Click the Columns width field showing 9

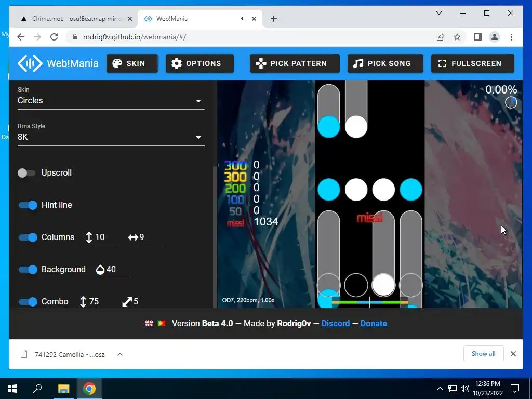tap(151, 237)
